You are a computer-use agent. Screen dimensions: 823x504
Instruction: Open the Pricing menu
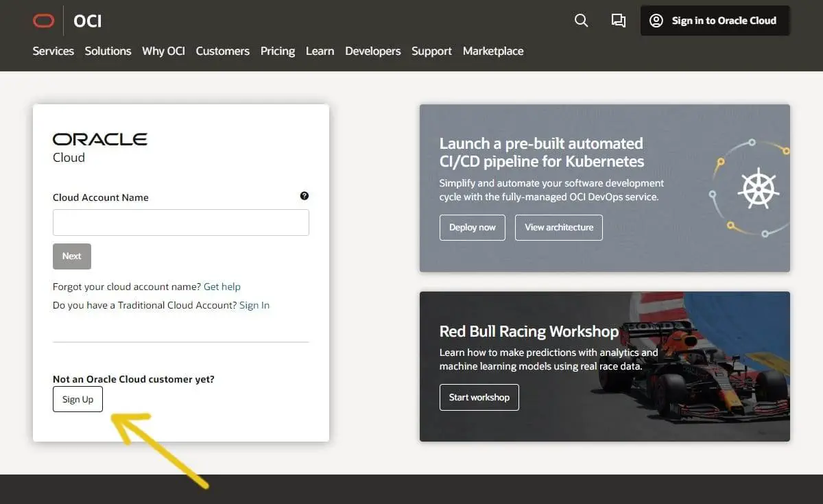click(x=277, y=51)
